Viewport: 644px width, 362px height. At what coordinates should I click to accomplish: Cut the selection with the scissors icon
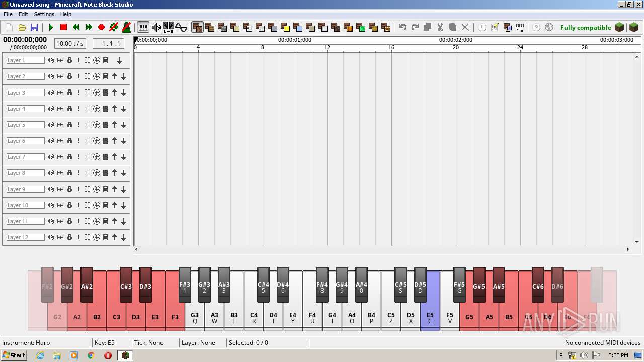[x=440, y=27]
